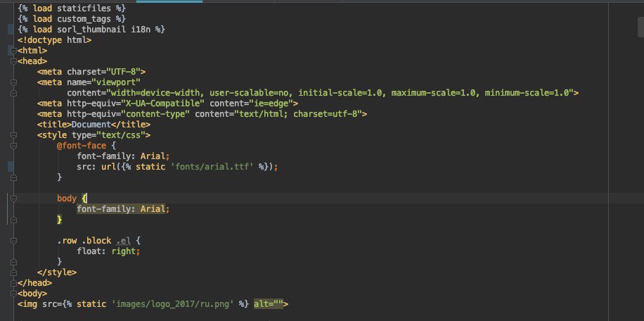Image resolution: width=644 pixels, height=321 pixels.
Task: Fold the @font-face rule
Action: (x=13, y=146)
